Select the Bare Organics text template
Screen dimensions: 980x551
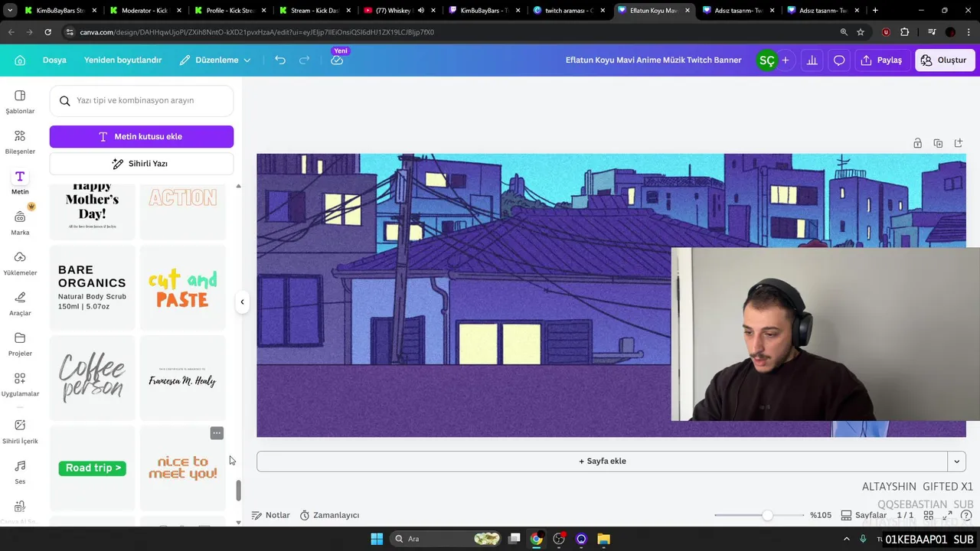[x=92, y=288]
